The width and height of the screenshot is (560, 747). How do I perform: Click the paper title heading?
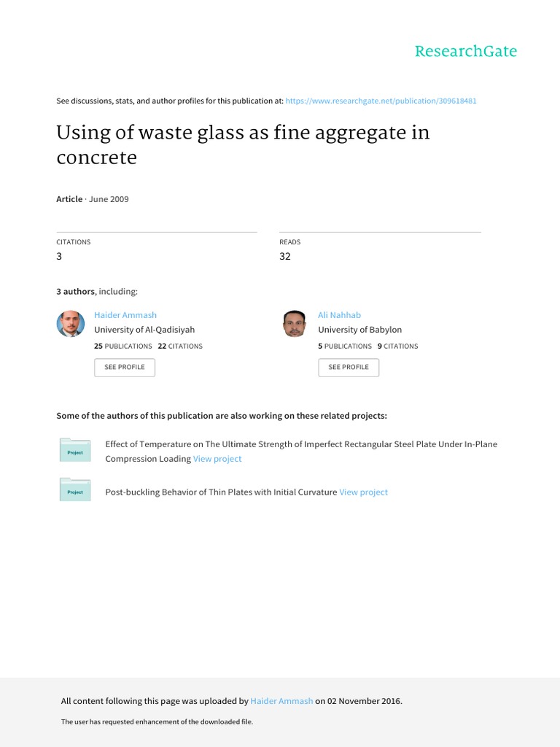243,144
